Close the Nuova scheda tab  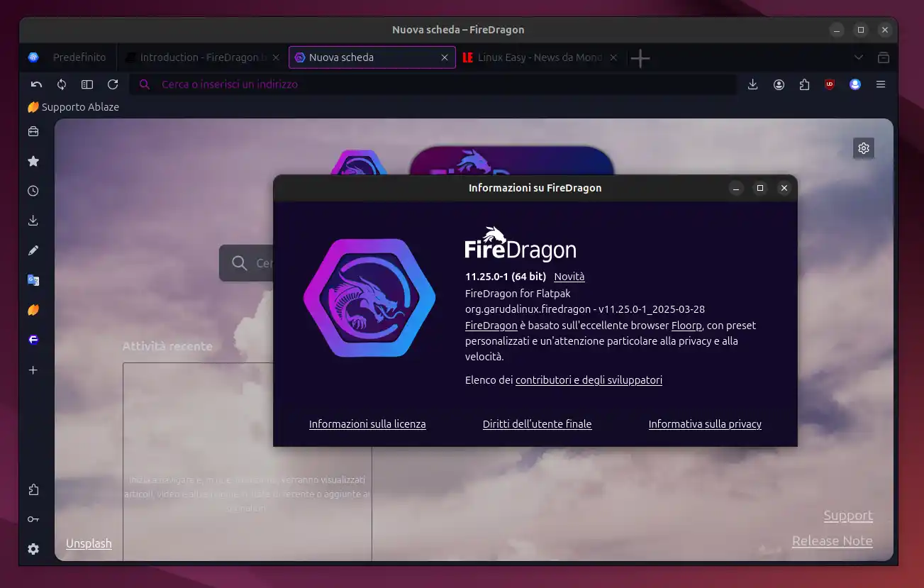click(445, 57)
